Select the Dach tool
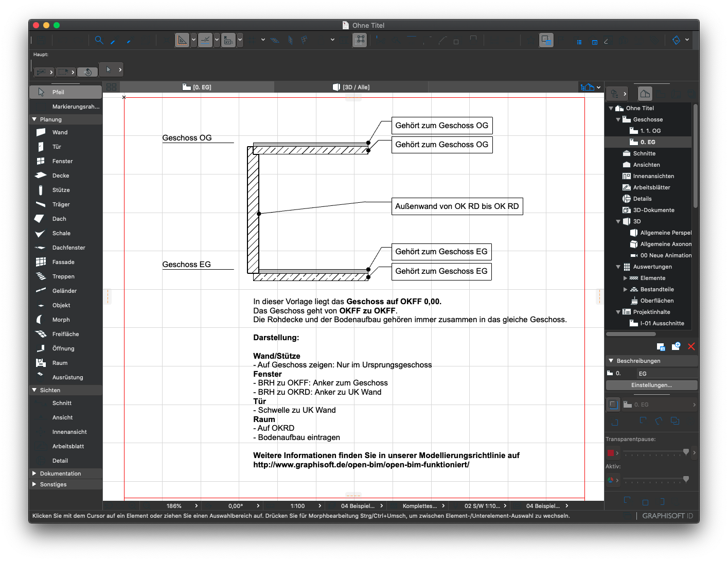 coord(58,219)
